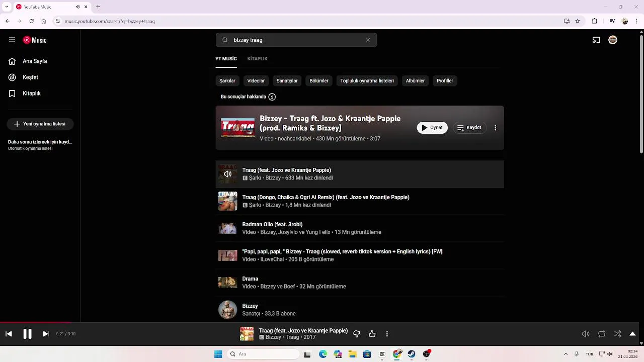Filter results by Videolar

[x=256, y=81]
